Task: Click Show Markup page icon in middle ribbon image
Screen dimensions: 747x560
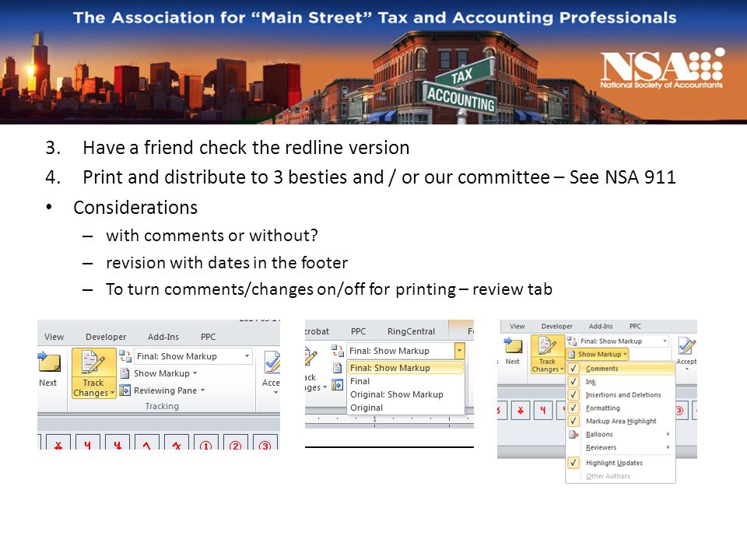Action: pos(337,368)
